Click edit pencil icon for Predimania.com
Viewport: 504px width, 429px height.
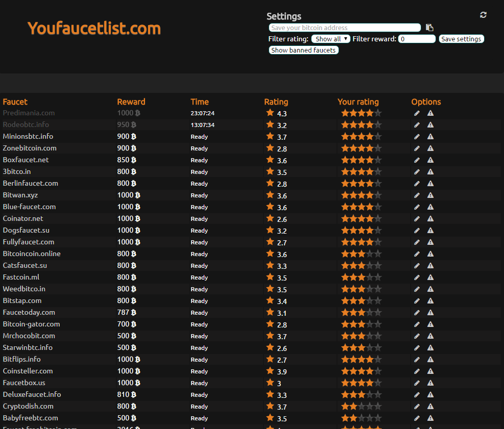[x=417, y=113]
